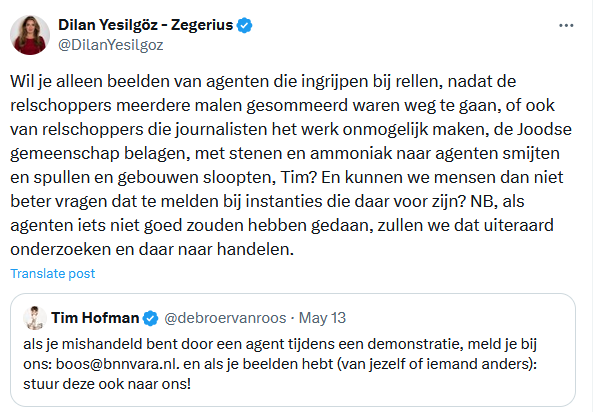Viewport: 596px width, 412px height.
Task: Click the boos@bnnvara.nl email address
Action: click(x=117, y=364)
